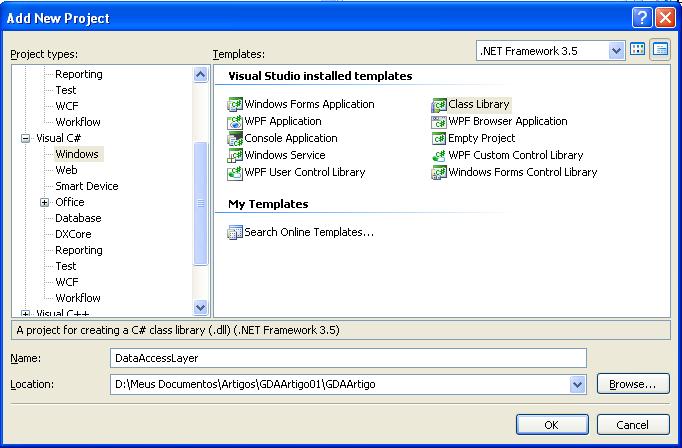This screenshot has width=682, height=448.
Task: Confirm the dialog with OK
Action: [551, 424]
